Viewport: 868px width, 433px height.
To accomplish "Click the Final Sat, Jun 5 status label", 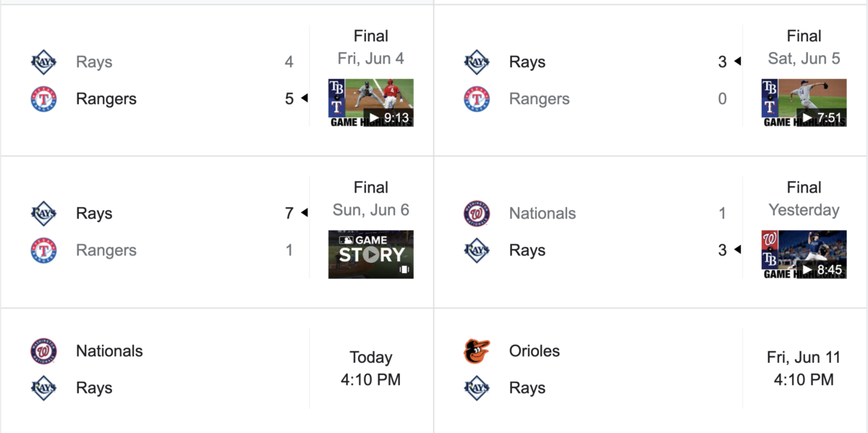I will [x=804, y=47].
